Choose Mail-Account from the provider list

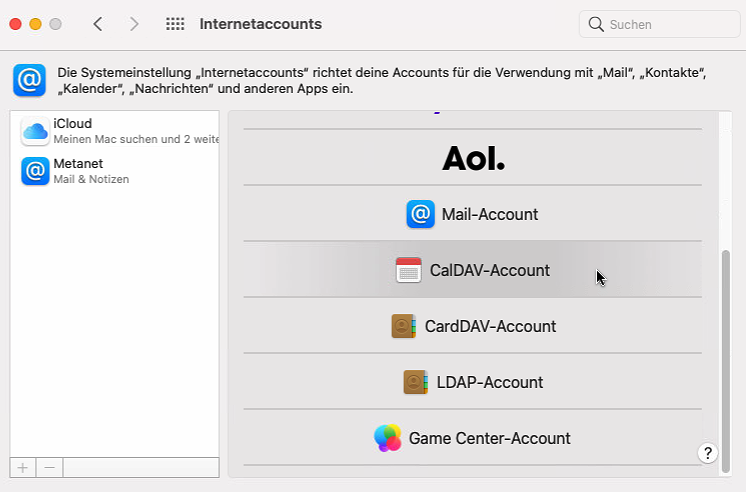click(490, 214)
